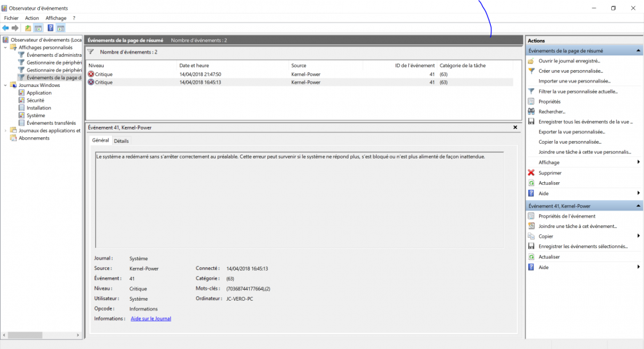Click the Propriétés de l'événement icon
Screen dimensions: 644x349
[x=531, y=216]
